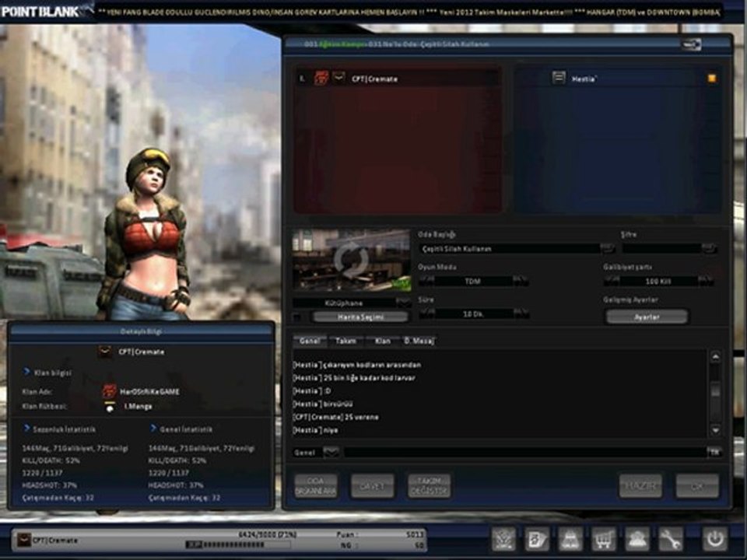Screen dimensions: 747x560
Task: Open the Kütüphane map dropdown
Action: tap(403, 303)
